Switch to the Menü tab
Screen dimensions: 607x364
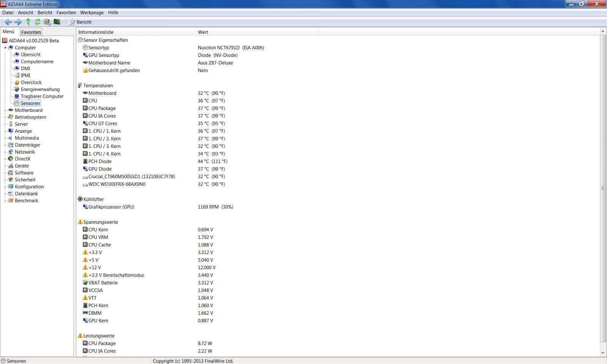[8, 31]
